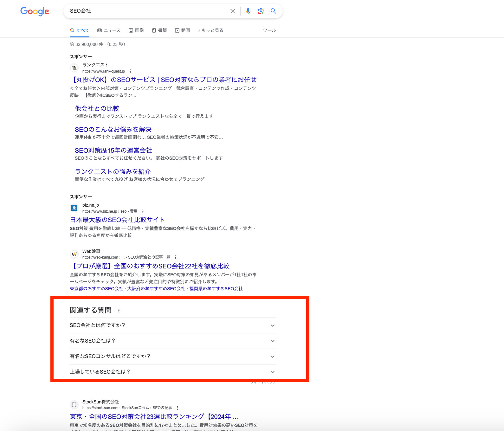Open 【丸投げOK】のSEOサービス ad link

(163, 80)
